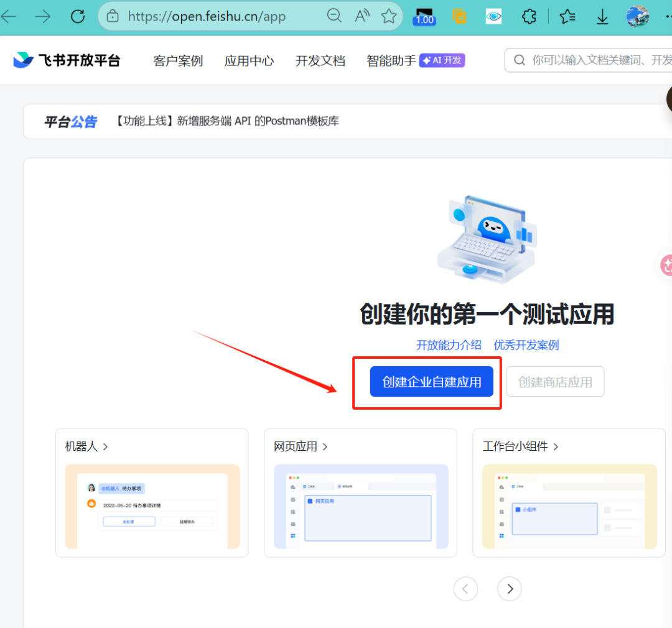Open the 机器人 preview thumbnail
This screenshot has height=628, width=672.
click(152, 506)
